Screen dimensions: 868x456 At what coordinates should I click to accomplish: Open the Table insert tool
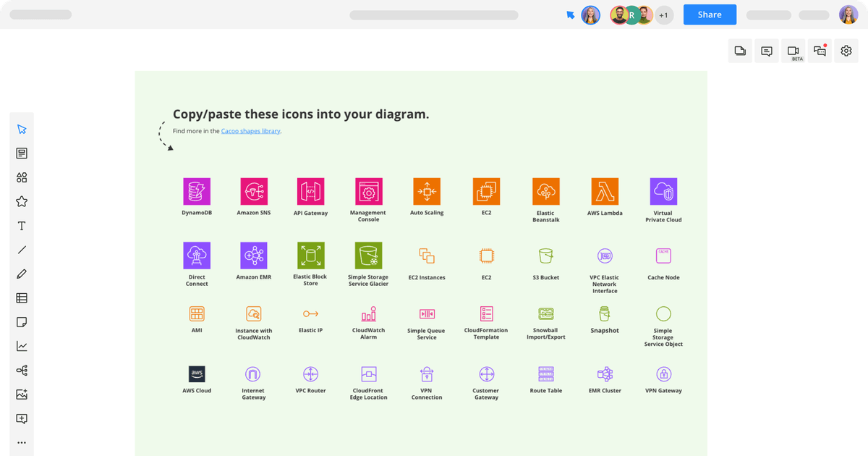(22, 297)
